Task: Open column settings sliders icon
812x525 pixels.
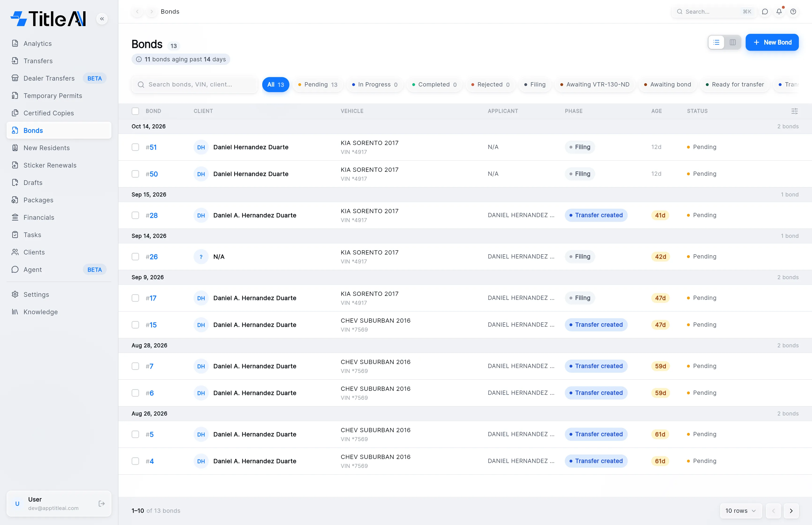Action: [x=794, y=111]
